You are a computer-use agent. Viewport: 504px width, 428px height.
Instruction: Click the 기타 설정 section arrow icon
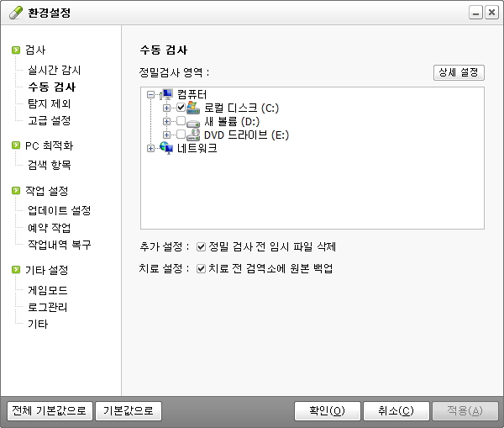(x=16, y=270)
